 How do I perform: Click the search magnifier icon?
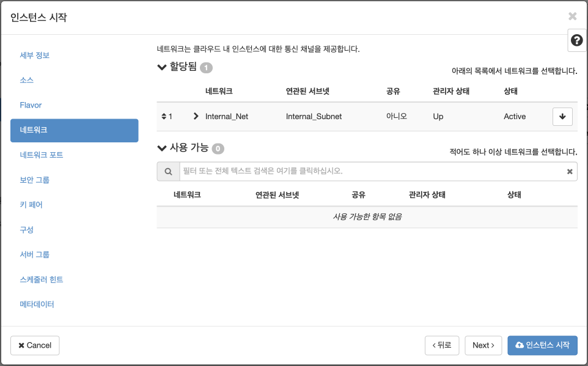168,171
